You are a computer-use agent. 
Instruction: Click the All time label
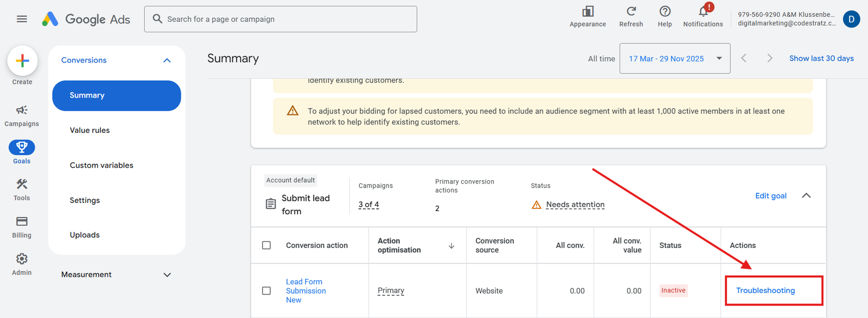[602, 59]
